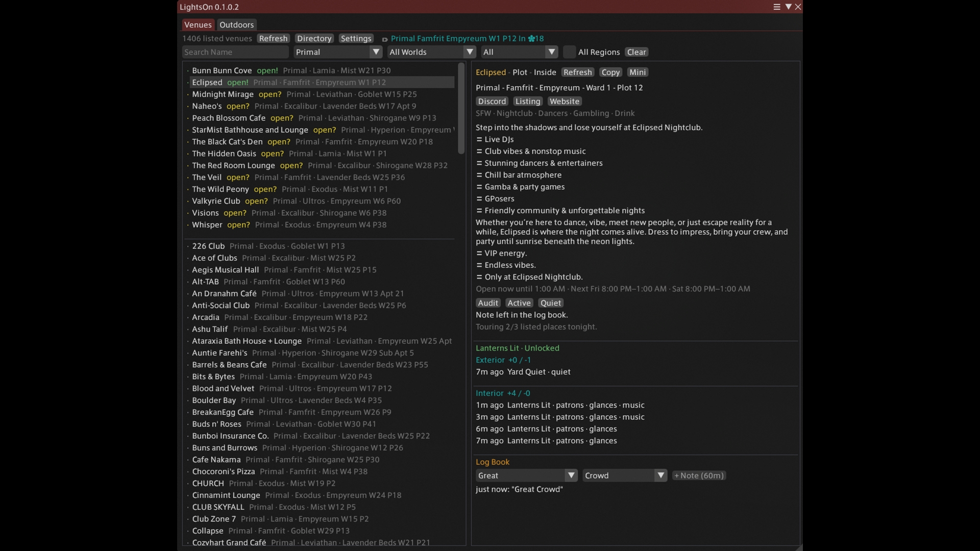Switch to the Outdoors tab
This screenshot has width=980, height=551.
point(236,24)
